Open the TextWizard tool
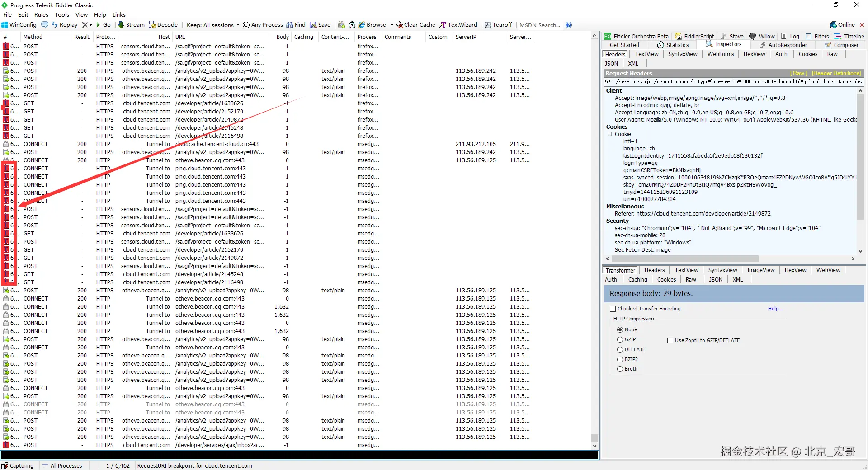The image size is (868, 470). click(x=458, y=25)
